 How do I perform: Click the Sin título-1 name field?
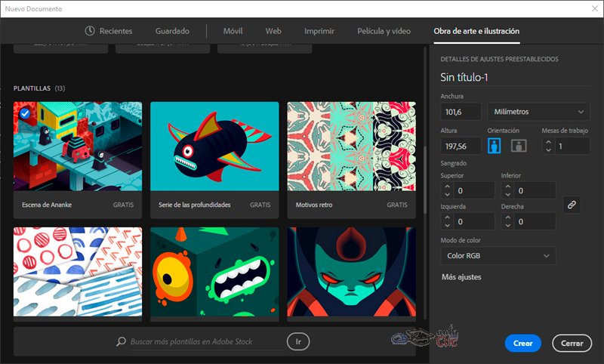[x=515, y=78]
